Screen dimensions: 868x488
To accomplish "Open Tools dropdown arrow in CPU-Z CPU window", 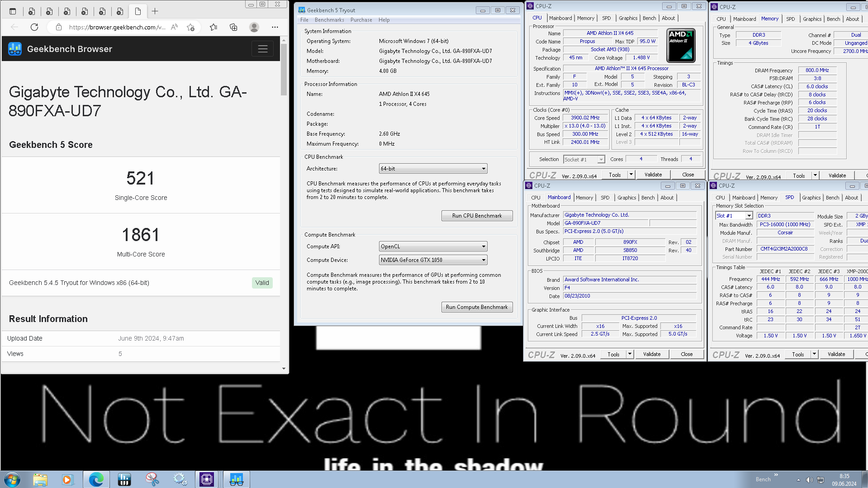I will 631,175.
